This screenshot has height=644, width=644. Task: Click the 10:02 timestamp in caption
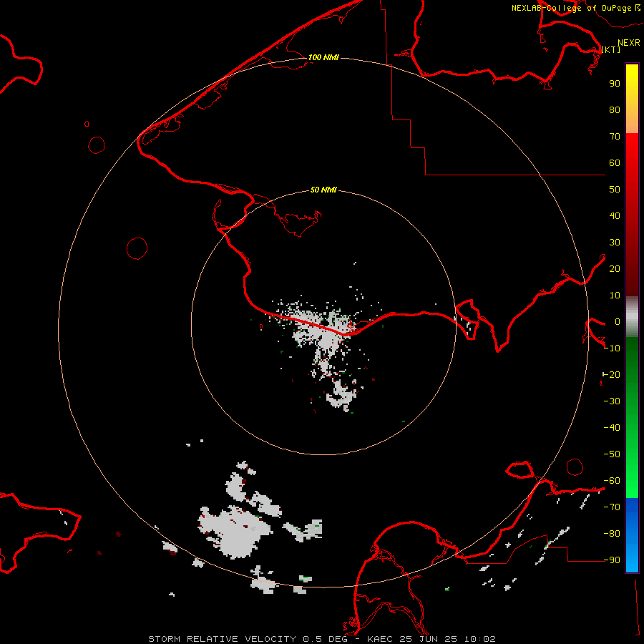479,639
